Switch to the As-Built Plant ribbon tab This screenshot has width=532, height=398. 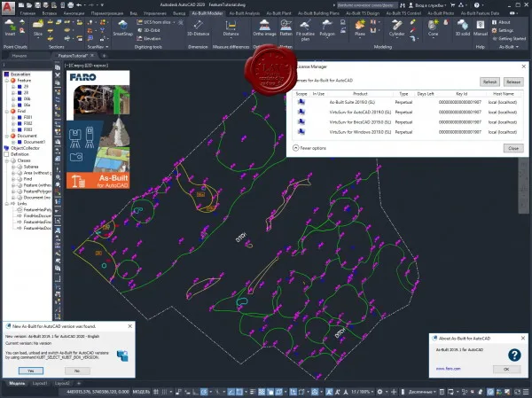[x=278, y=13]
